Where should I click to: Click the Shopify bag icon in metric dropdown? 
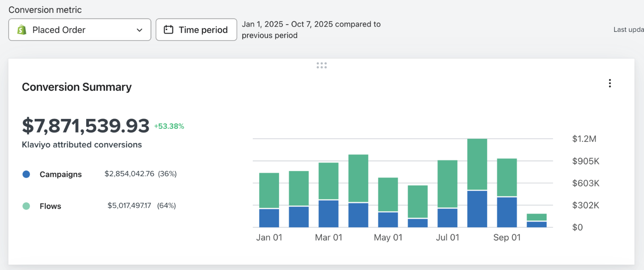[22, 30]
